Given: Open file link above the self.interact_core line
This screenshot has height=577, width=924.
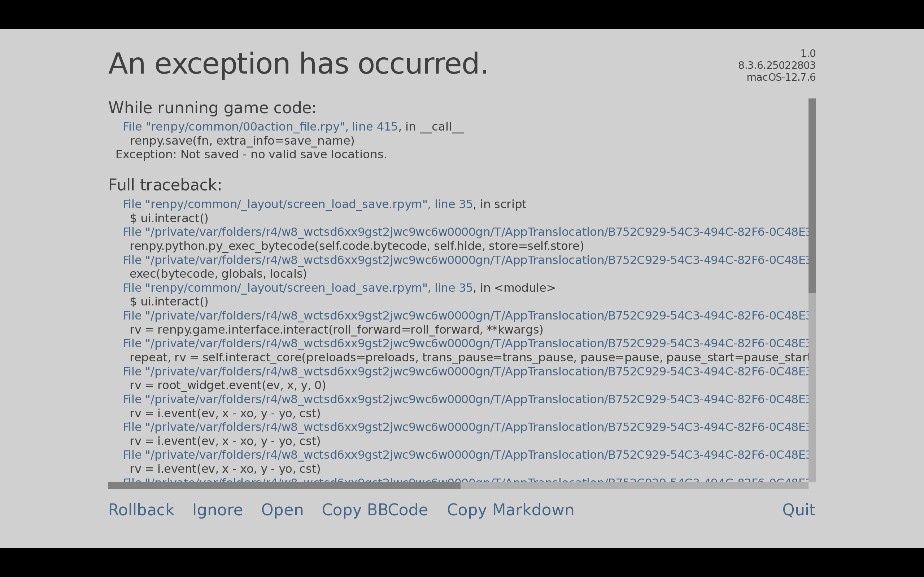Looking at the screenshot, I should 458,343.
